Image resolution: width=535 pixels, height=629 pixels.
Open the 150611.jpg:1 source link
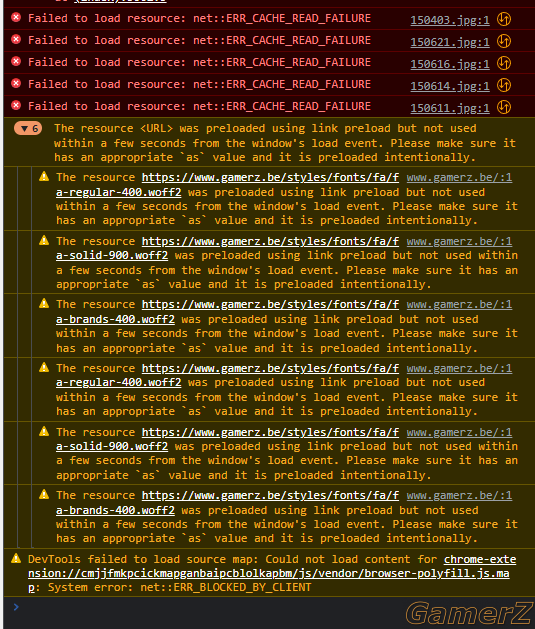450,108
